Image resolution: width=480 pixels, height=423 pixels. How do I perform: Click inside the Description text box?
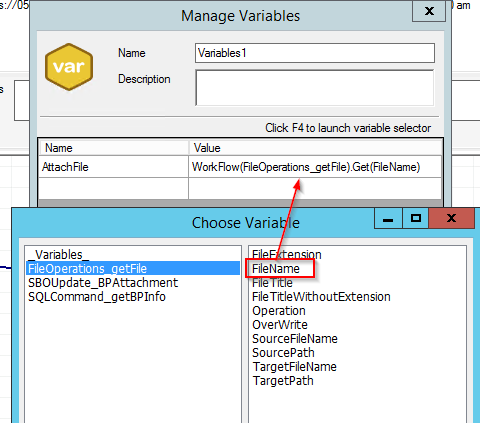click(315, 88)
